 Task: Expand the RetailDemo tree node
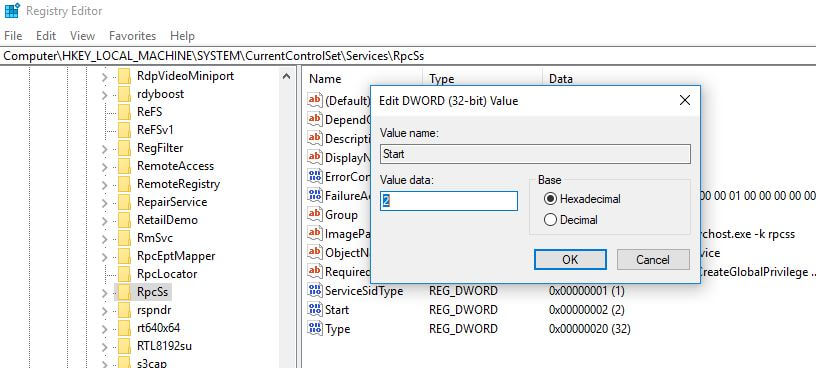click(104, 221)
